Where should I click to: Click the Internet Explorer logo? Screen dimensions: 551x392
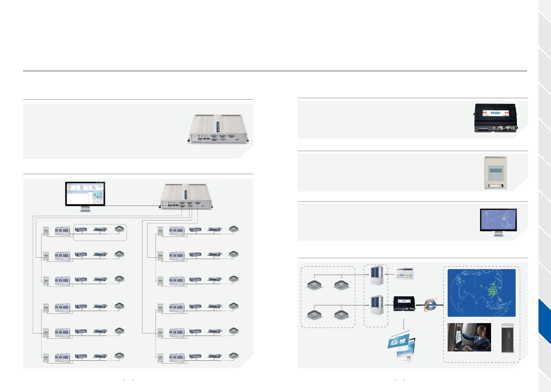pyautogui.click(x=430, y=305)
